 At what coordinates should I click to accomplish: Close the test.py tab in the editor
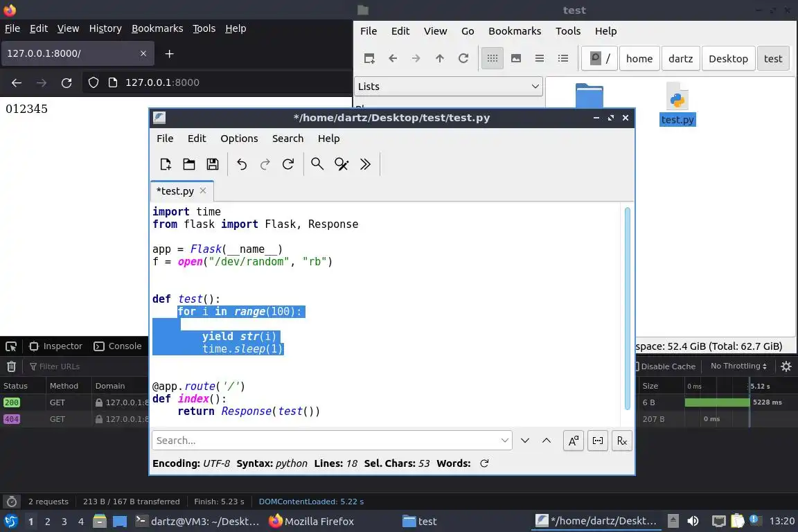tap(203, 190)
